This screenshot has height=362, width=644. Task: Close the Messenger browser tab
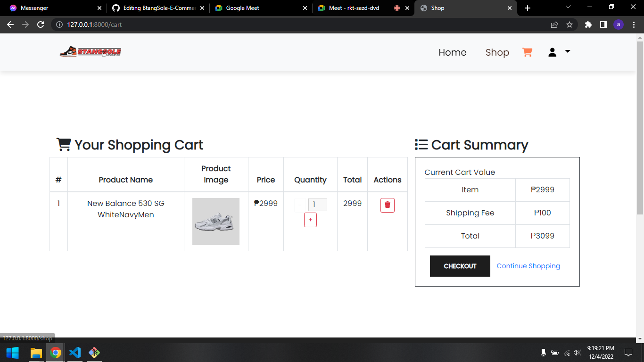99,8
